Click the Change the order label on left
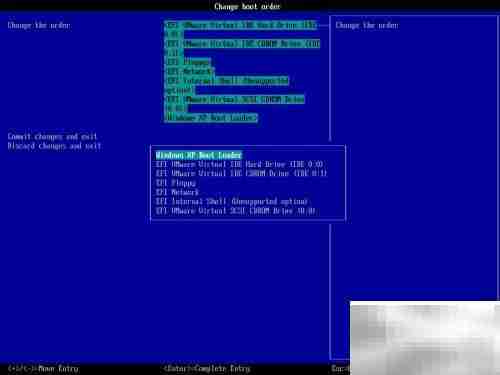This screenshot has height=375, width=500. (39, 25)
